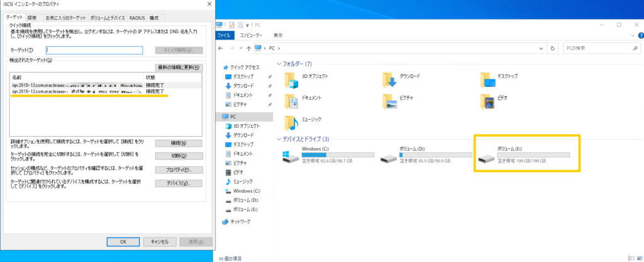The width and height of the screenshot is (644, 262).
Task: Click the refresh icon beside address bar
Action: click(552, 48)
